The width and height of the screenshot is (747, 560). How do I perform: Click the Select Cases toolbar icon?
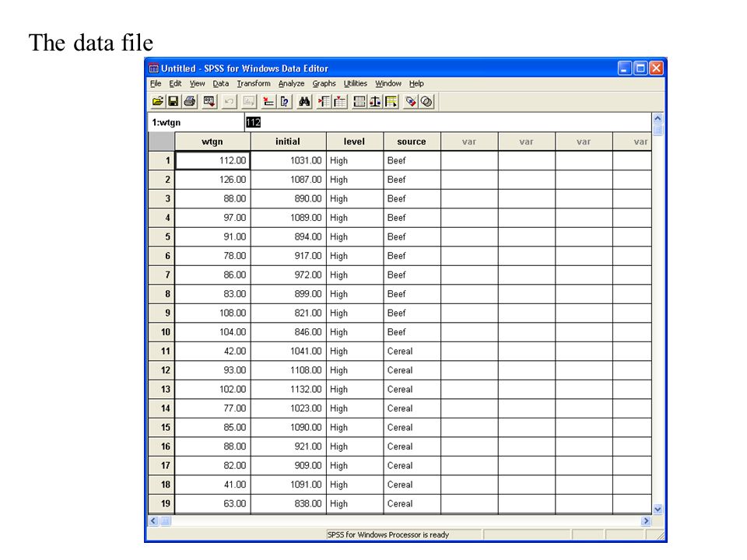click(x=391, y=101)
